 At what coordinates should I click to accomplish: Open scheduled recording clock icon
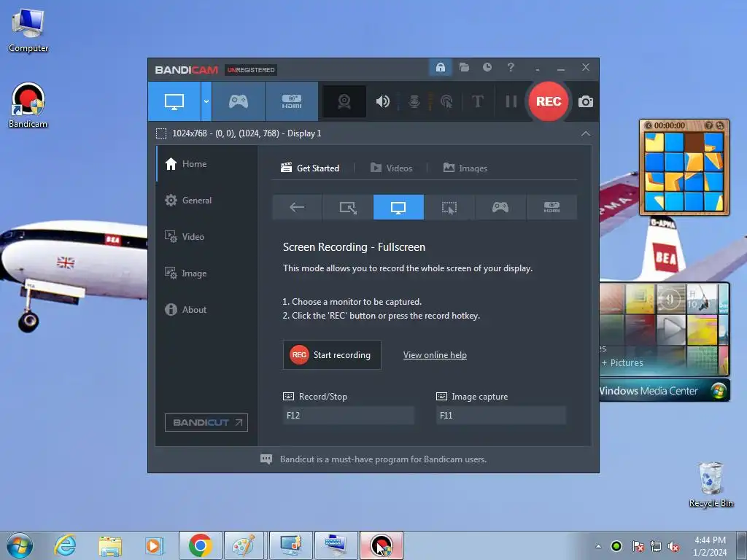tap(487, 67)
